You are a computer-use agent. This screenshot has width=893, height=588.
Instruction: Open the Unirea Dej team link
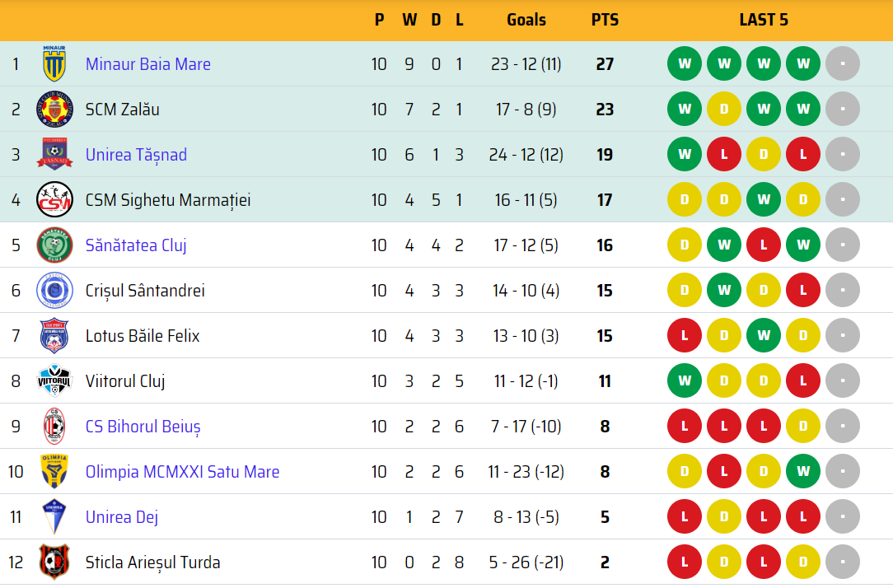click(122, 517)
